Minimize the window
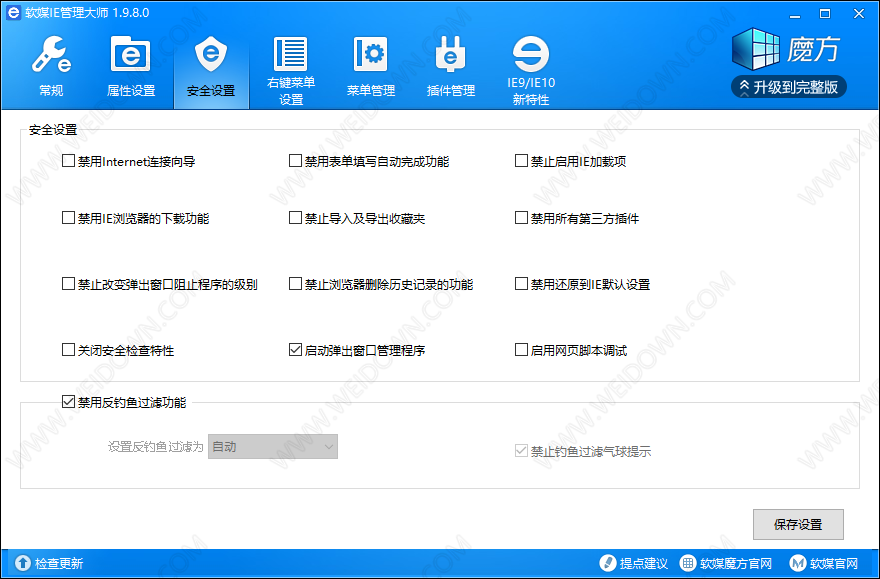 pyautogui.click(x=794, y=14)
